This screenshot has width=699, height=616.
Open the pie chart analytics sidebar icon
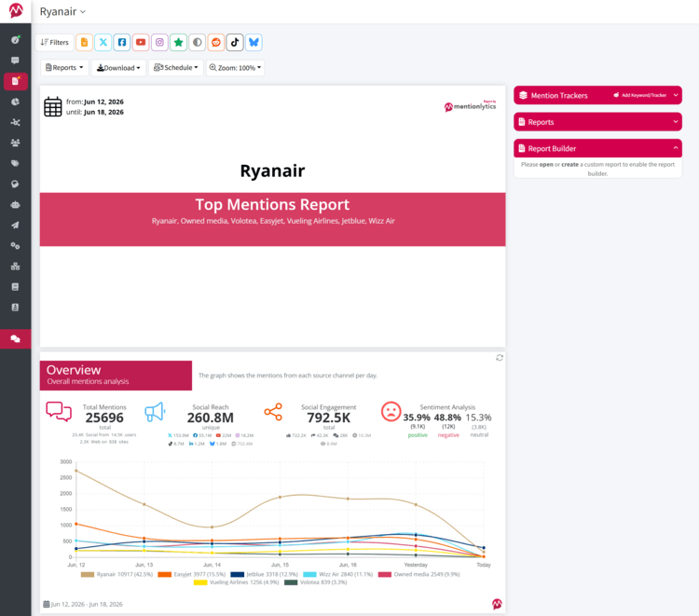15,102
